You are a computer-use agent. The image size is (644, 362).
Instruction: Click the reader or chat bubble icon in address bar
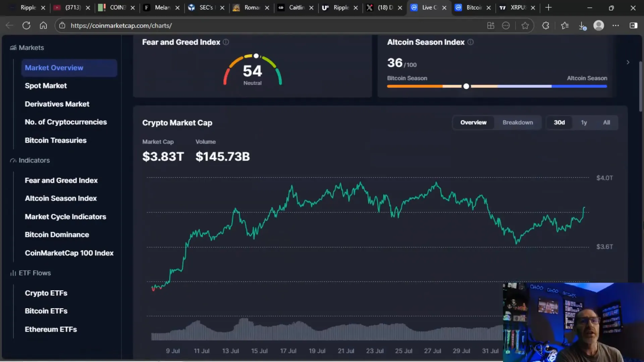[506, 25]
